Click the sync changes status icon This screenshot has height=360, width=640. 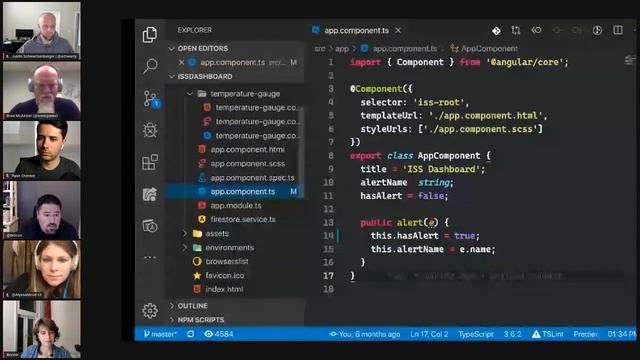coord(191,334)
